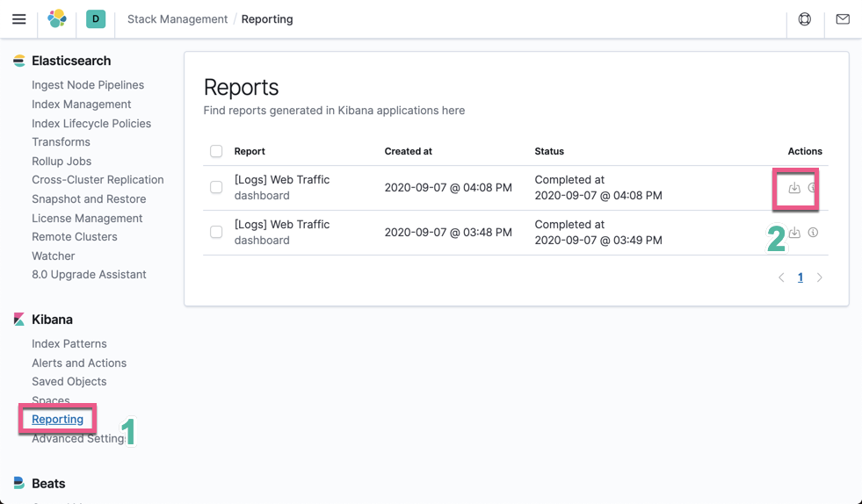Download the 03:48 PM Web Traffic report

click(794, 233)
